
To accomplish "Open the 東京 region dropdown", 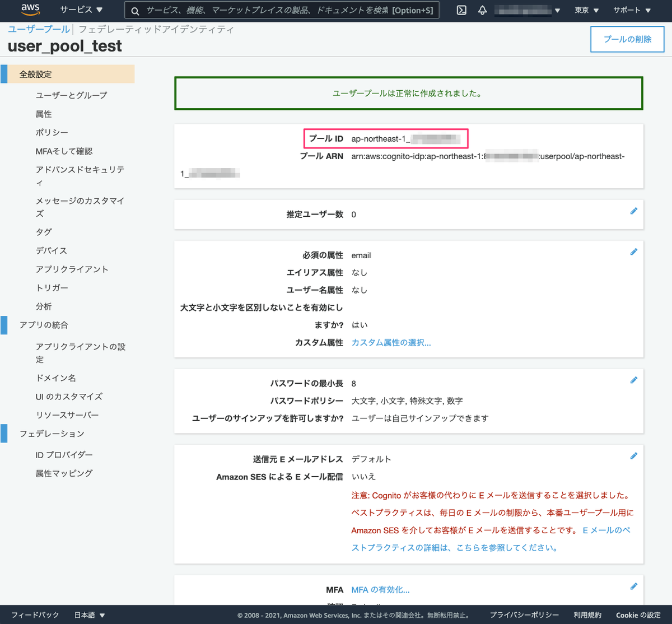I will pos(586,10).
